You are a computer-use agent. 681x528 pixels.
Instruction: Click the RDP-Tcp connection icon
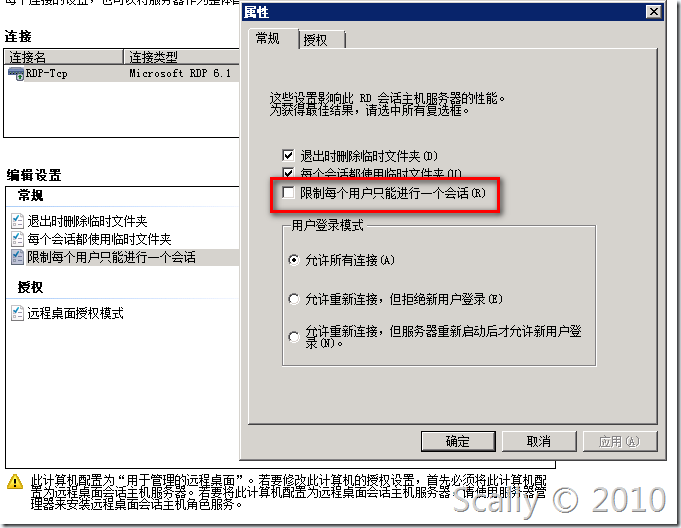tap(16, 73)
